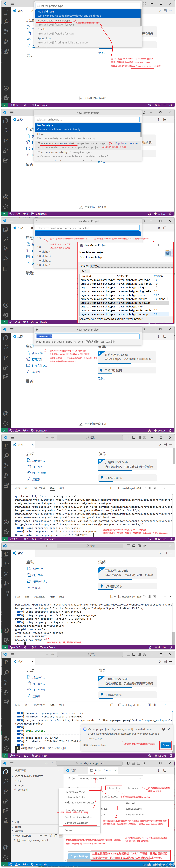Click notification bell in BUILD SUCCESS window status bar
Screen dimensions: 176x868
pos(171,756)
